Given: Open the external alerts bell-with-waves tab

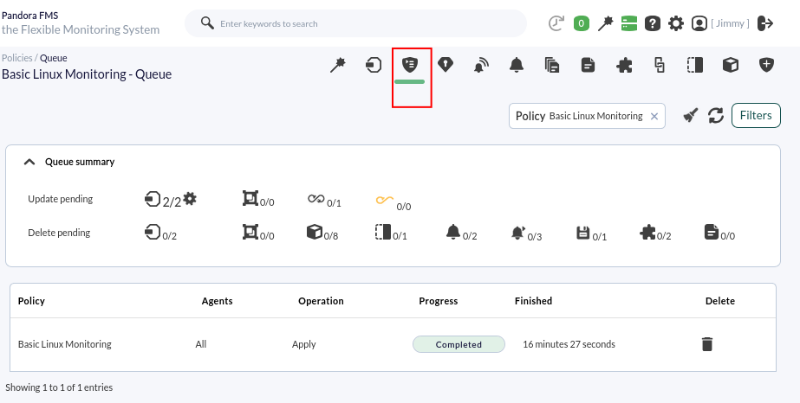Looking at the screenshot, I should coord(481,65).
